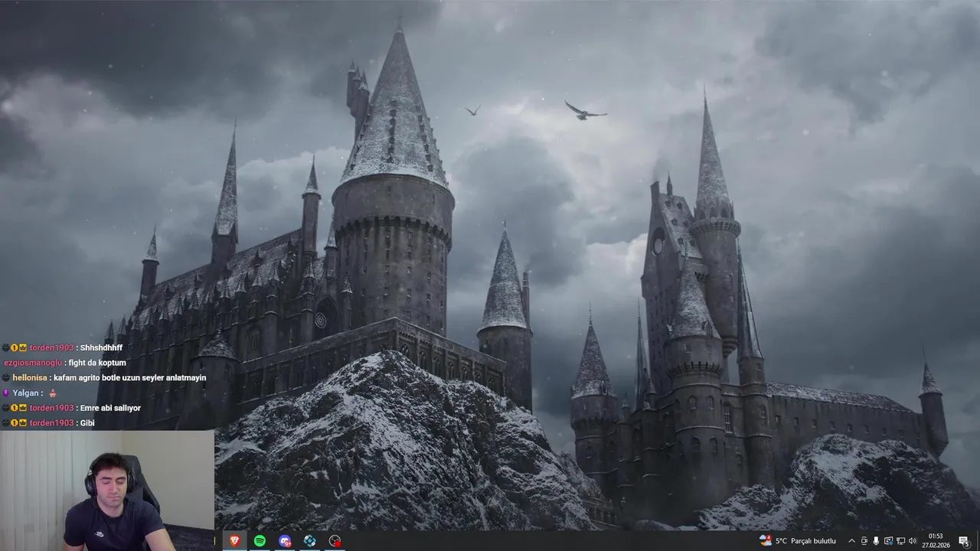Click the 'Parçalı bulutlu' weather text
980x551 pixels.
[813, 541]
